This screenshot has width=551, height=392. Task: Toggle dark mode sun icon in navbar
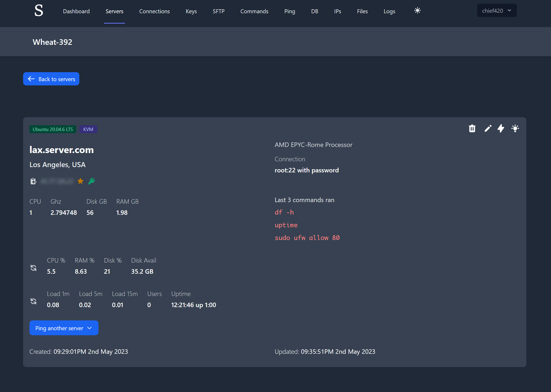417,11
